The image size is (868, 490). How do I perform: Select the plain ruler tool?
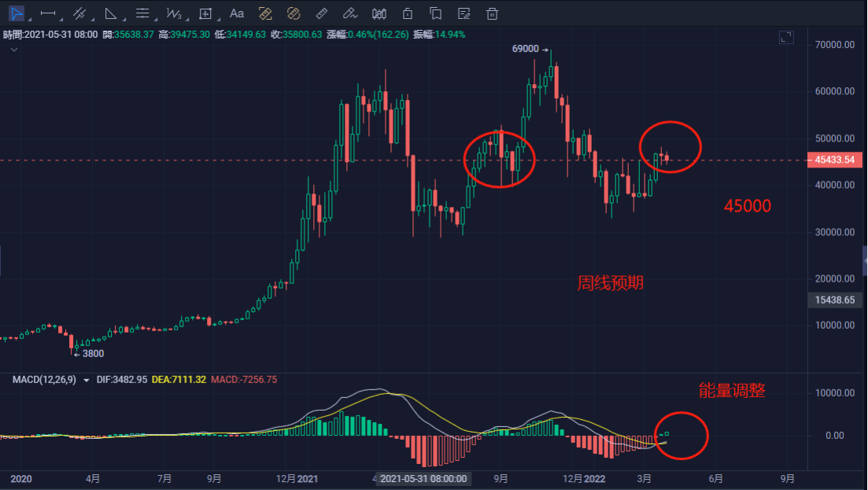[322, 13]
